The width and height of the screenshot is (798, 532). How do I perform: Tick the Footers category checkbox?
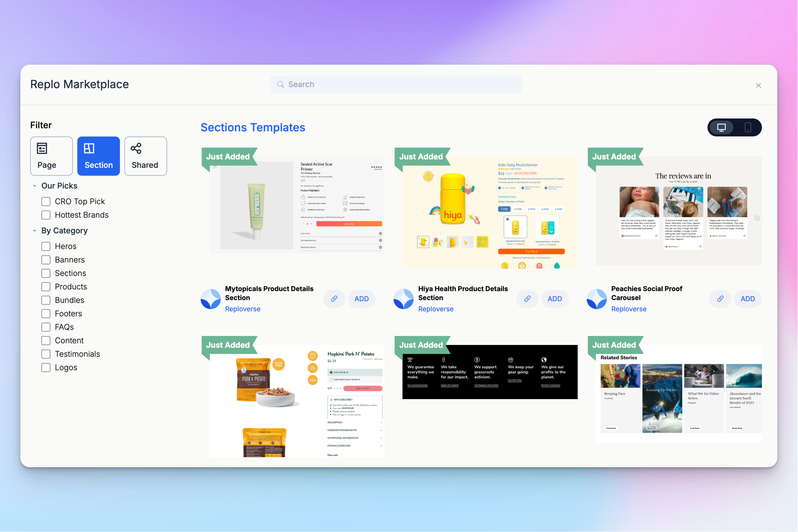coord(46,314)
